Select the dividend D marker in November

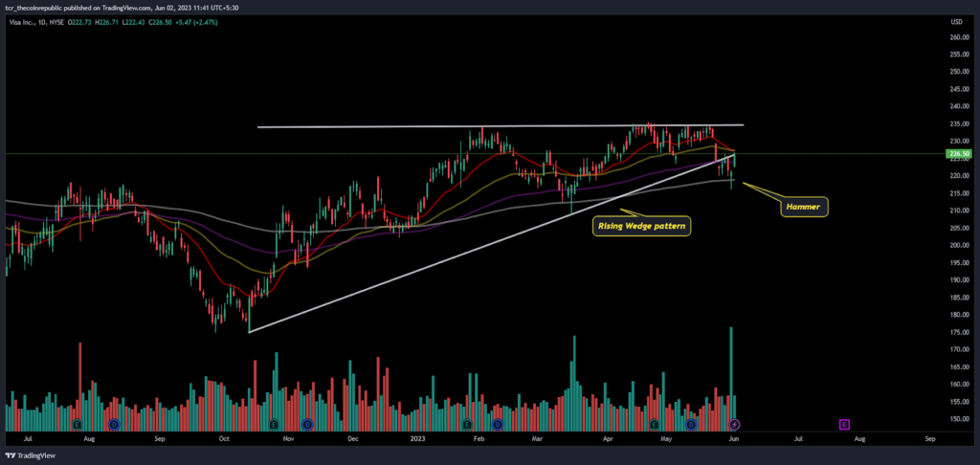pos(307,425)
